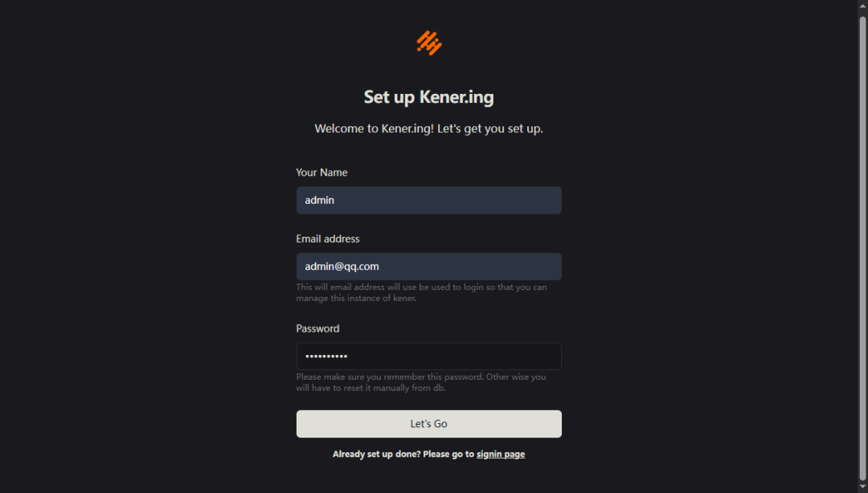868x493 pixels.
Task: Focus the Your Name input field
Action: click(x=428, y=200)
